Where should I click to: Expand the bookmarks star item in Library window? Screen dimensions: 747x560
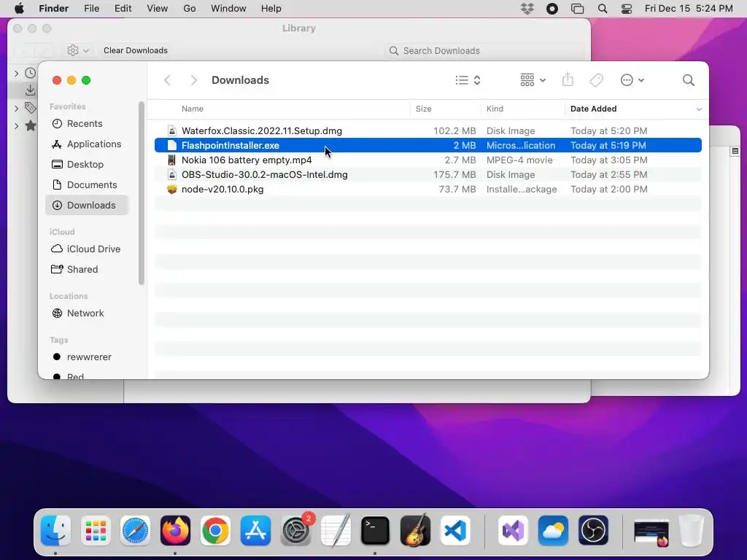(x=16, y=125)
